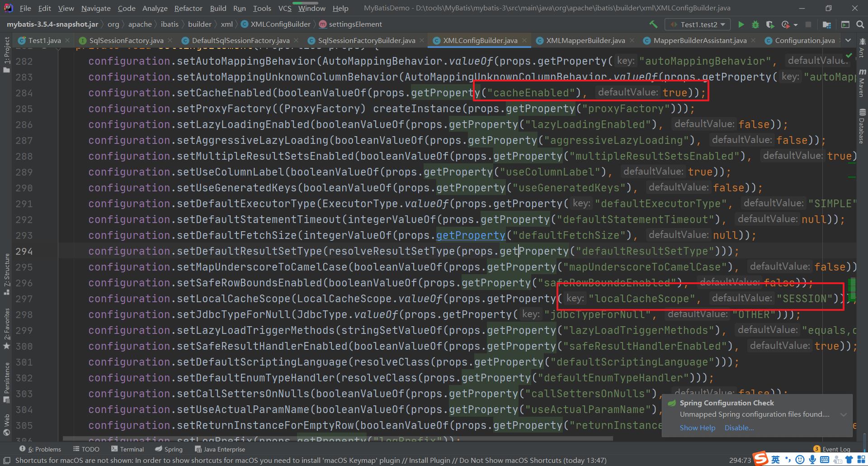Open the Maven tool window
Image resolution: width=868 pixels, height=466 pixels.
862,83
